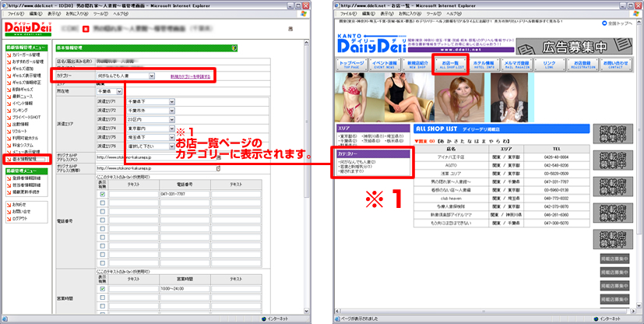Image resolution: width=644 pixels, height=324 pixels.
Task: Open the AGITO shop row
Action: point(502,165)
